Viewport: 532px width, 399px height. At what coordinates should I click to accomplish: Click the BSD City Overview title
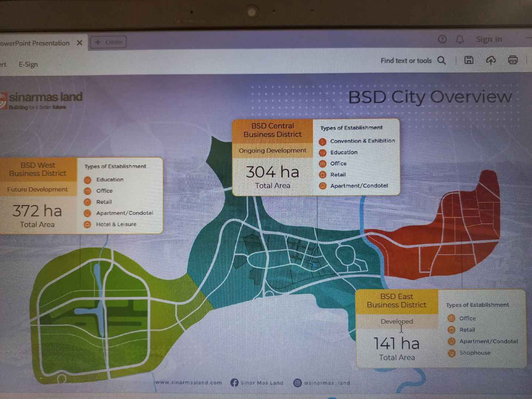tap(430, 97)
